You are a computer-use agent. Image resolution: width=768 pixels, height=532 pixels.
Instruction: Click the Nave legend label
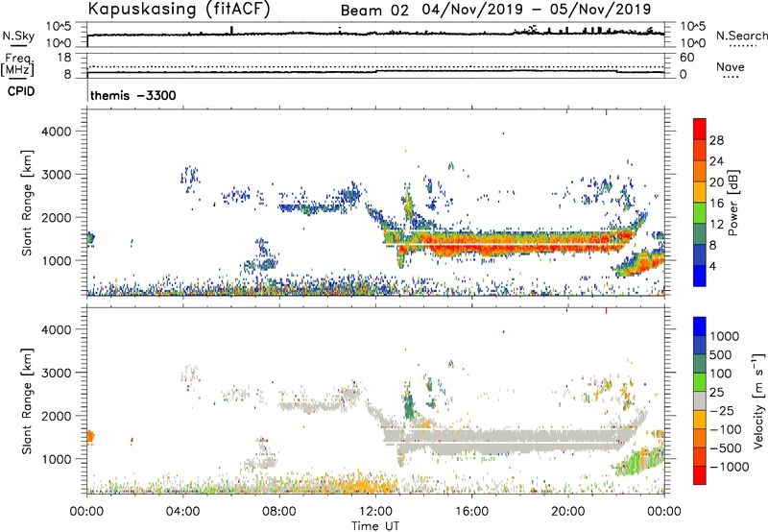point(731,66)
